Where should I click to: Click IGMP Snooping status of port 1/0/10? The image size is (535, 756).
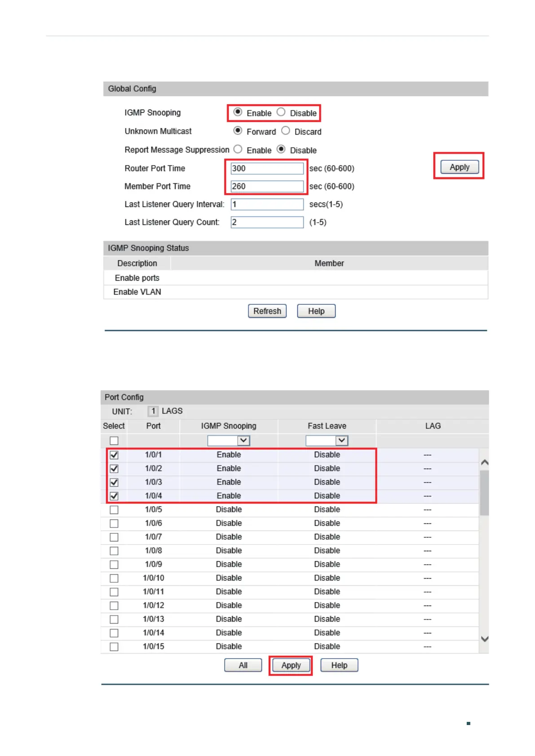coord(229,578)
